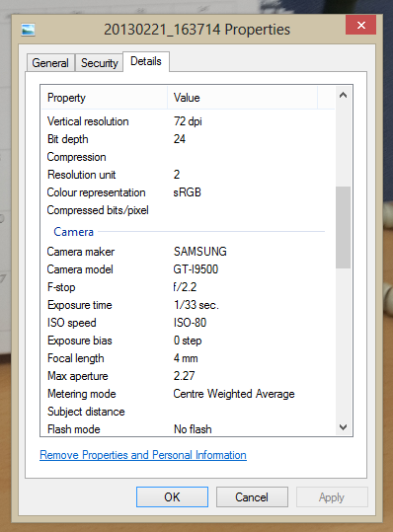Click the image file icon in title bar
Viewport: 393px width, 532px height.
coord(29,30)
